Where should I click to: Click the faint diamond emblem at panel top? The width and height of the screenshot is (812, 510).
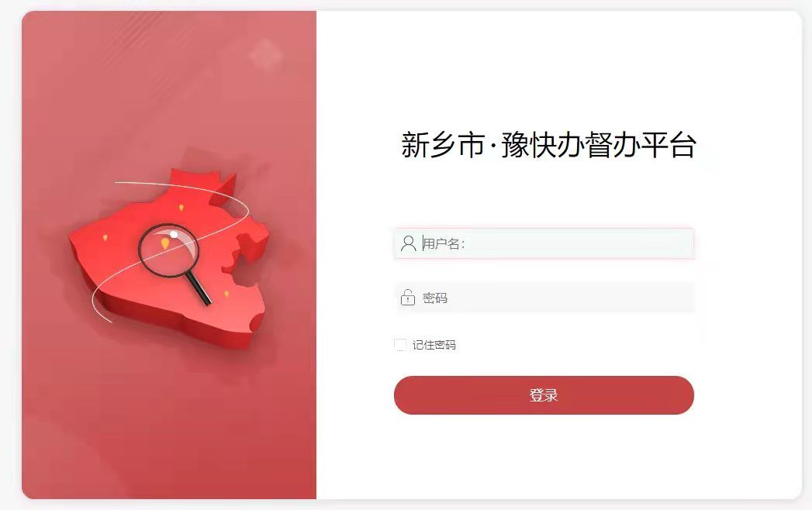coord(266,55)
